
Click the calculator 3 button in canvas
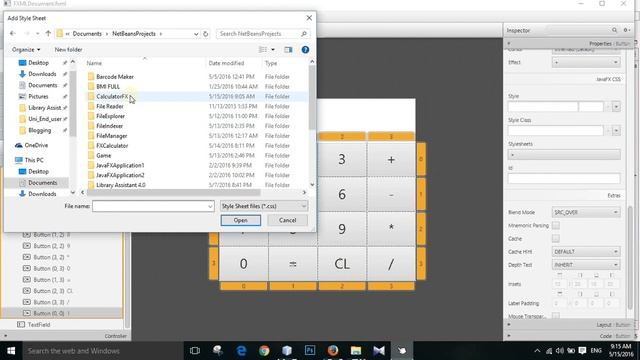342,159
